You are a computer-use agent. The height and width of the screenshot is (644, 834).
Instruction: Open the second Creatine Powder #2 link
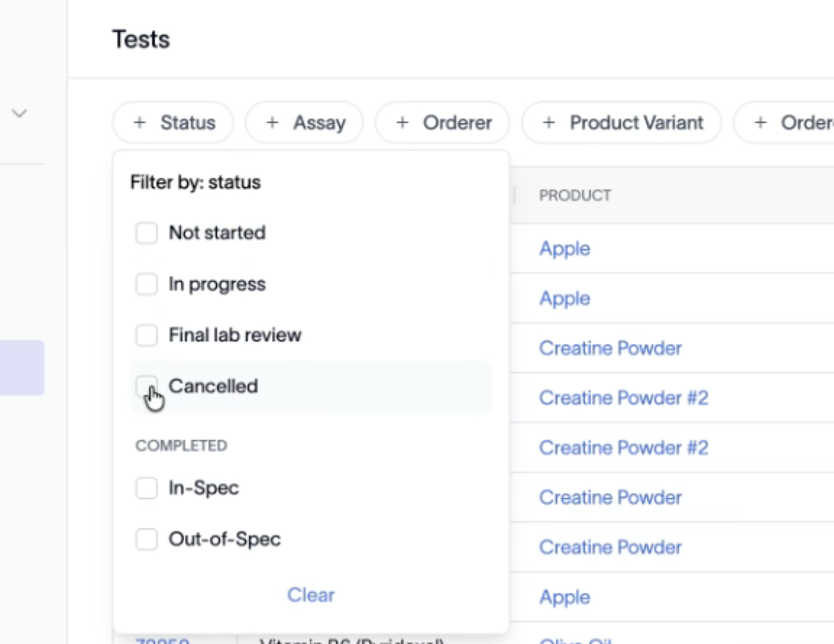[x=624, y=448]
